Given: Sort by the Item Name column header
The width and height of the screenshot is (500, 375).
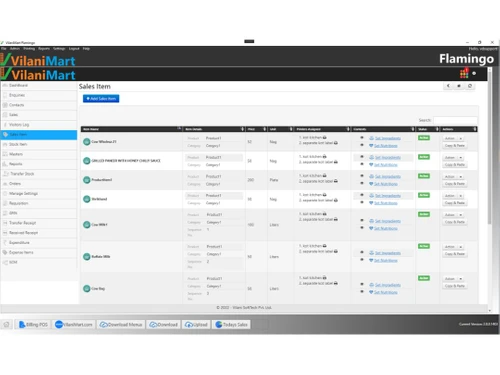Looking at the screenshot, I should 132,129.
